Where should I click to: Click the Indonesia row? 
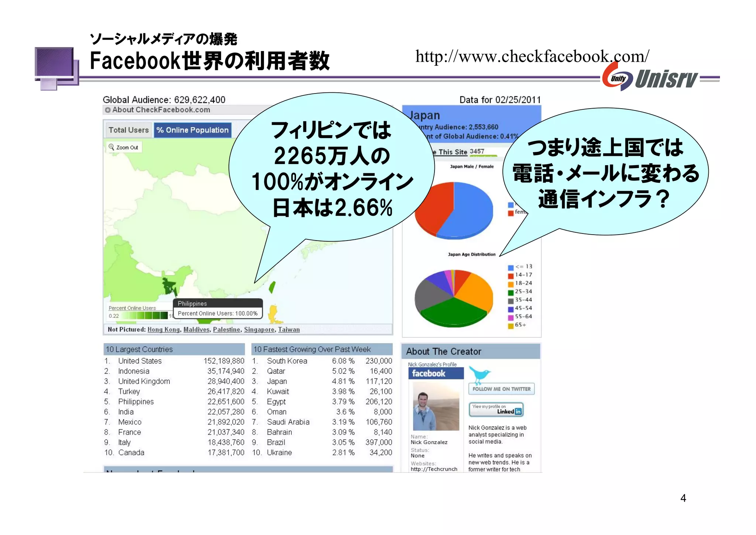(174, 371)
